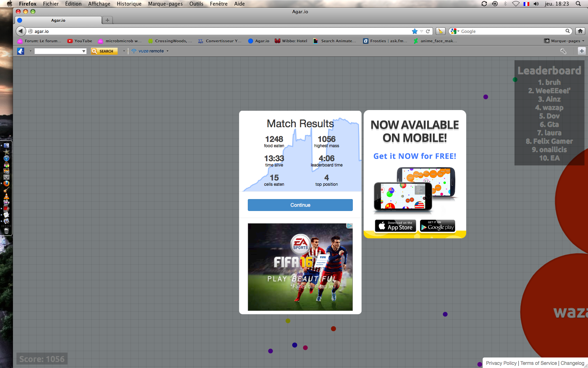Open the Firefox home page button
Screen dimensions: 588x368
[580, 31]
